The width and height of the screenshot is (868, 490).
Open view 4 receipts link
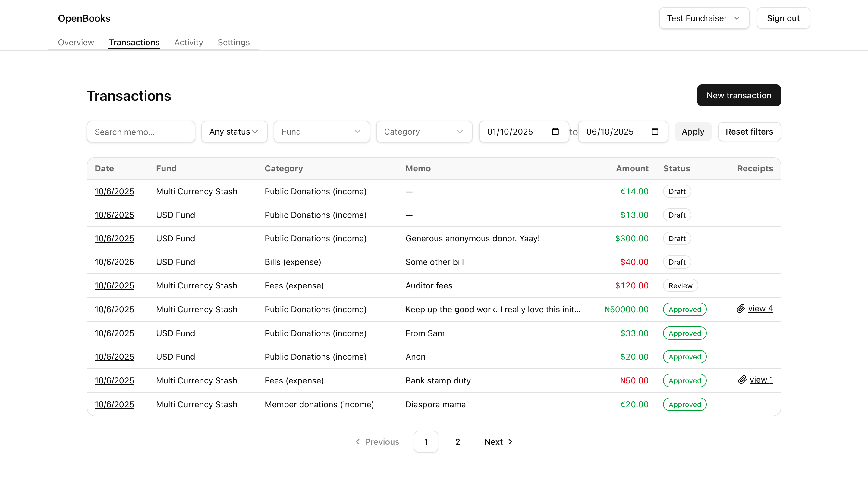pos(760,309)
